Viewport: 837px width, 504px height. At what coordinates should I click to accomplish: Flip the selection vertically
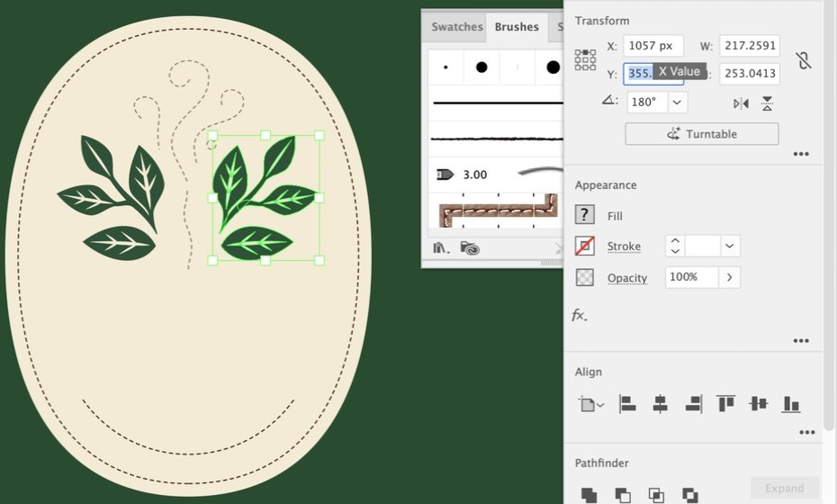[767, 103]
